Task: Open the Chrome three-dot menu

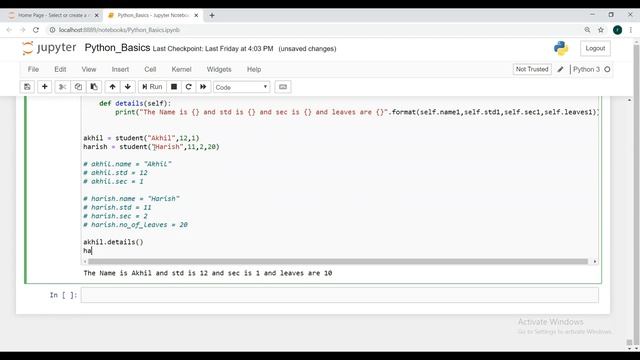Action: 631,30
